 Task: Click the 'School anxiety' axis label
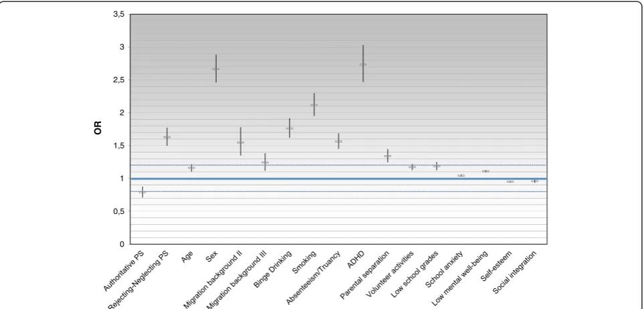pos(445,270)
